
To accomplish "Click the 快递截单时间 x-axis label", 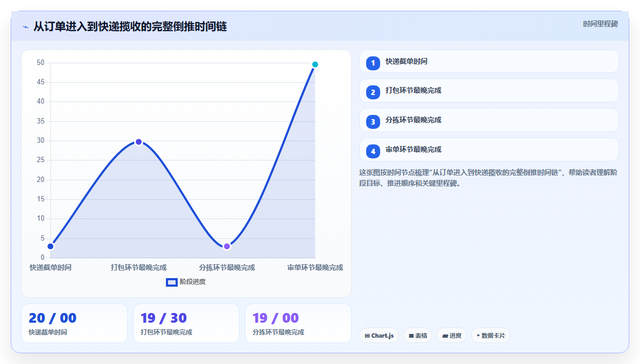I will 50,268.
